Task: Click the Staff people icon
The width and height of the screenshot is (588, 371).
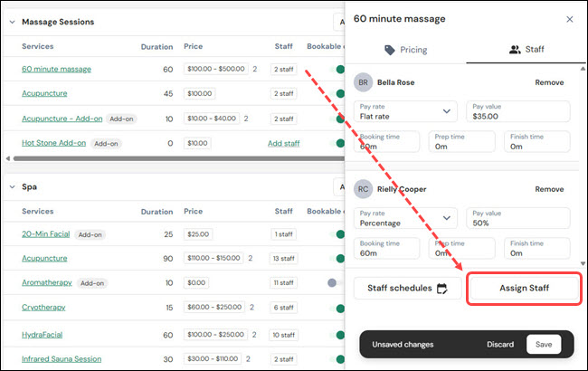Action: click(515, 50)
